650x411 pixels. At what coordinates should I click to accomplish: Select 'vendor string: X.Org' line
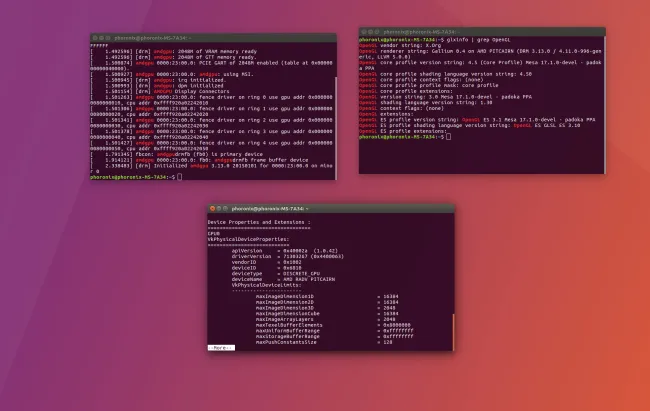point(400,46)
